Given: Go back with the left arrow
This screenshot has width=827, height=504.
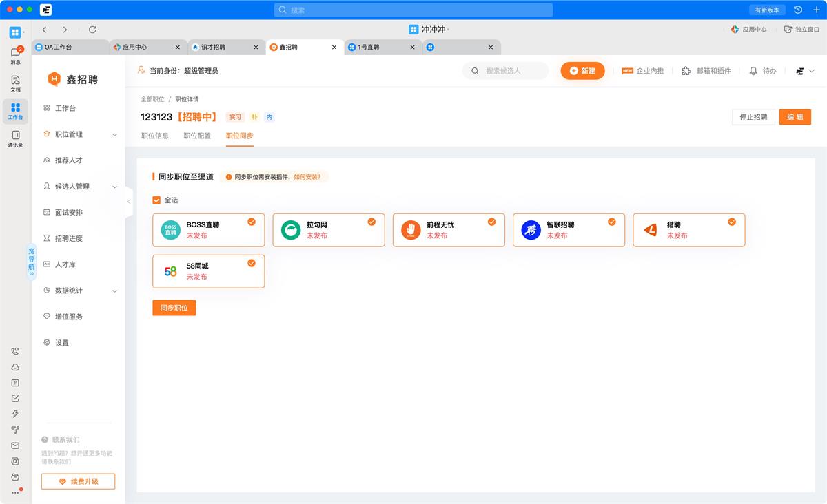Looking at the screenshot, I should click(x=45, y=30).
